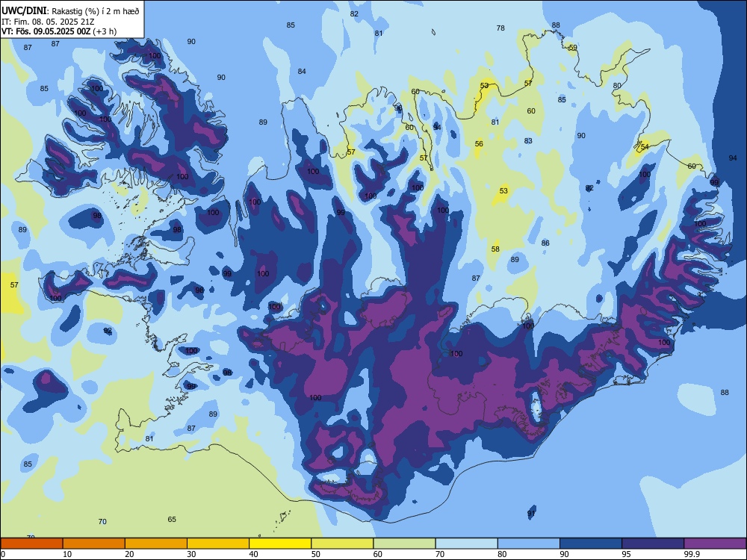This screenshot has height=560, width=747.
Task: Click the humidity value "59" on the map
Action: [x=573, y=48]
